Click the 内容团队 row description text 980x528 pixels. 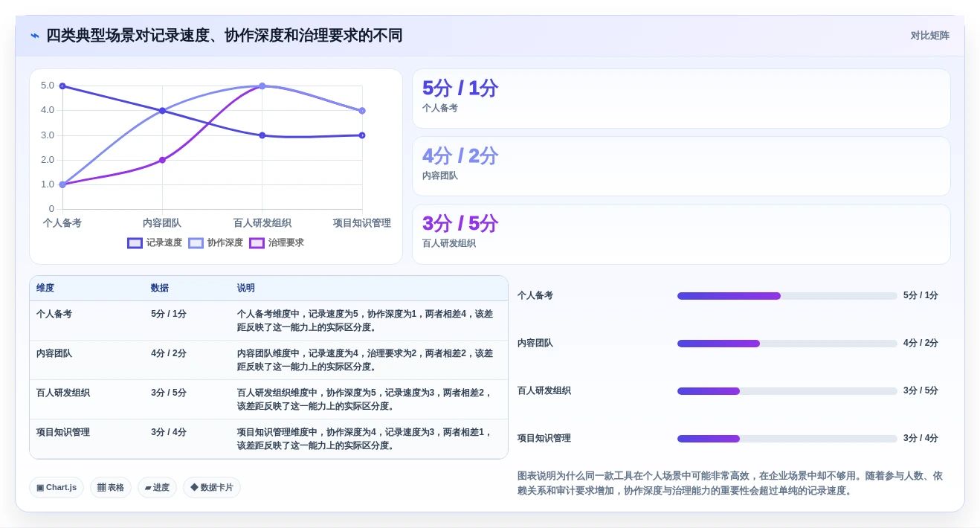point(365,360)
